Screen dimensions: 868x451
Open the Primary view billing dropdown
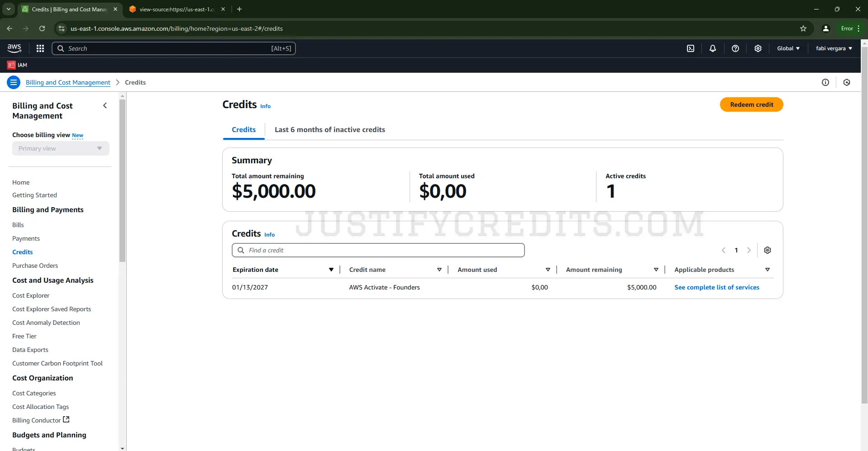coord(61,148)
